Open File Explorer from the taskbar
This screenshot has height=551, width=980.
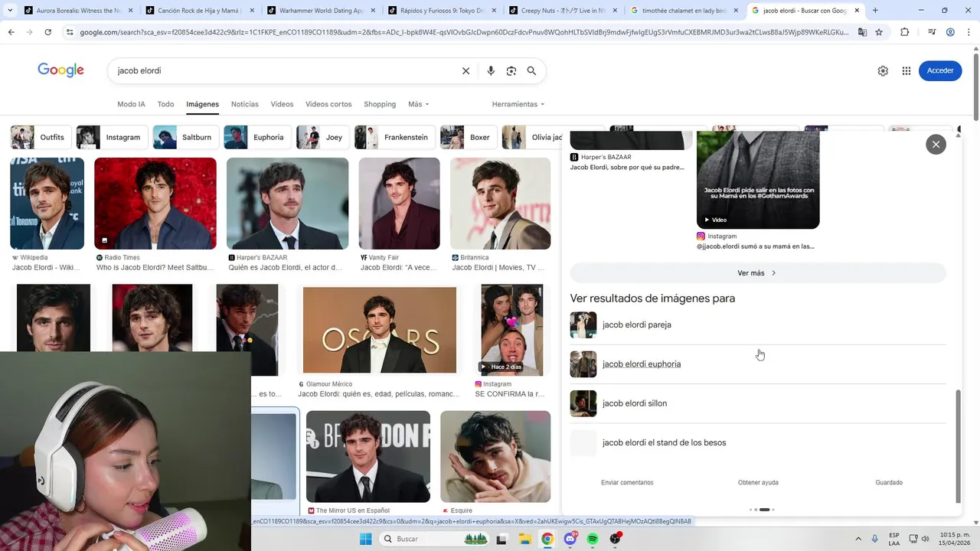[525, 539]
